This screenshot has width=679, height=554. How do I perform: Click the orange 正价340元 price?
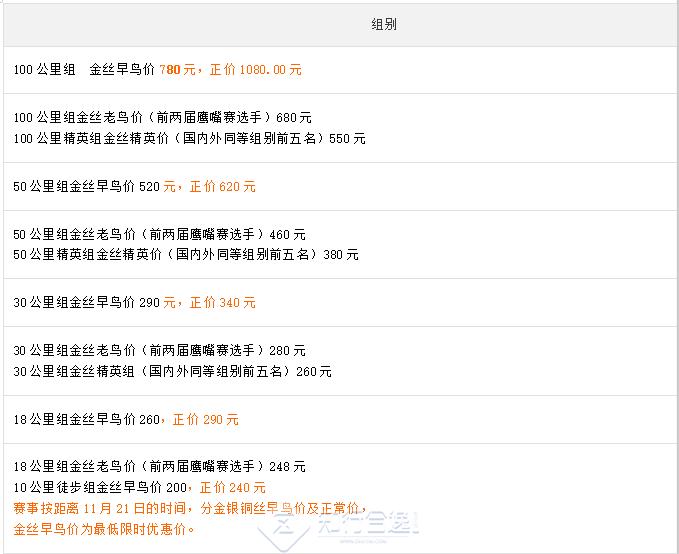pos(222,302)
